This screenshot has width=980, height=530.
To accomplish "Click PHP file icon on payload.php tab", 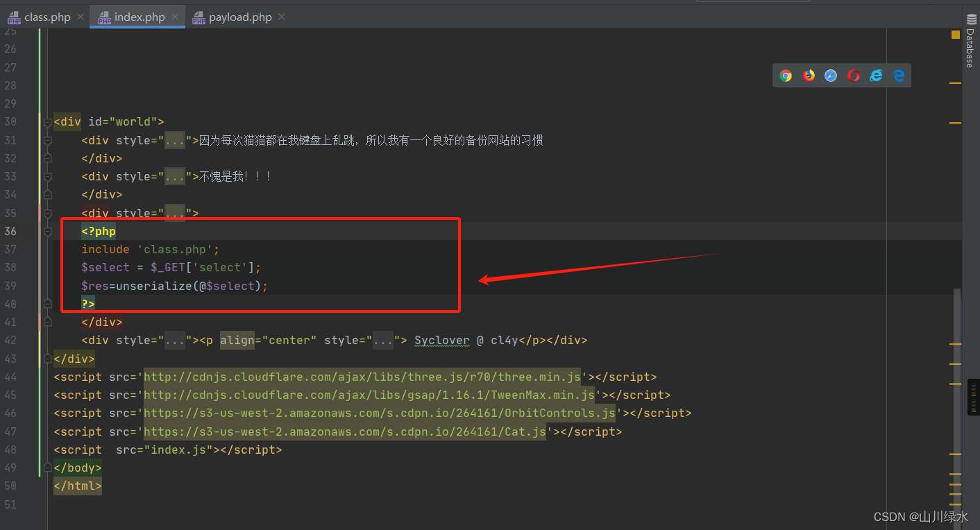I will [198, 17].
